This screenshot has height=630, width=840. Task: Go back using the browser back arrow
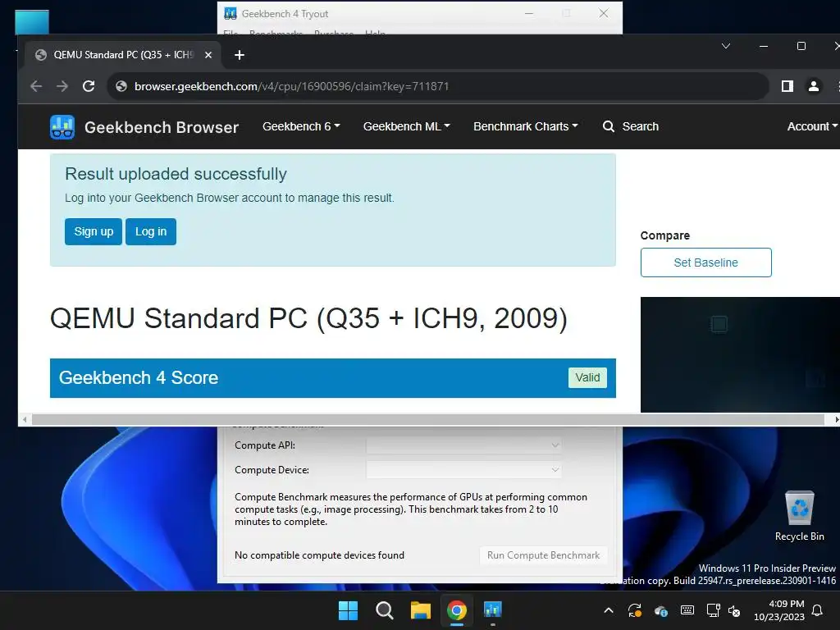coord(36,86)
